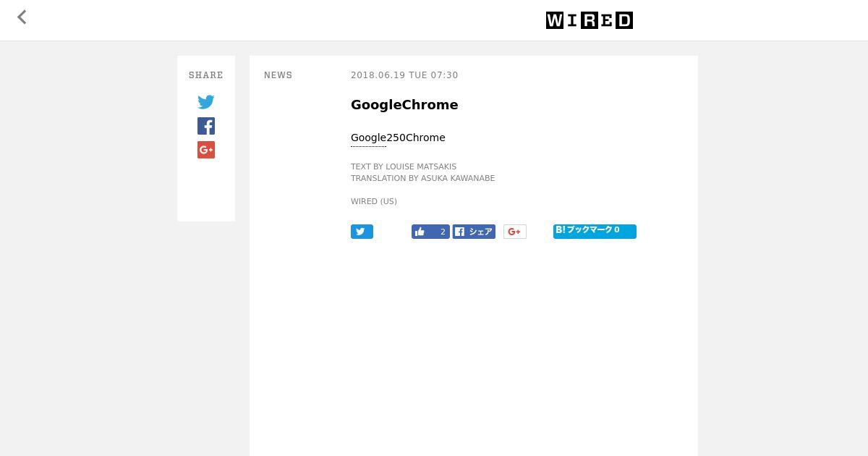
Task: Select the TEXT BY LOUISE MATSAKIS credit
Action: point(404,166)
